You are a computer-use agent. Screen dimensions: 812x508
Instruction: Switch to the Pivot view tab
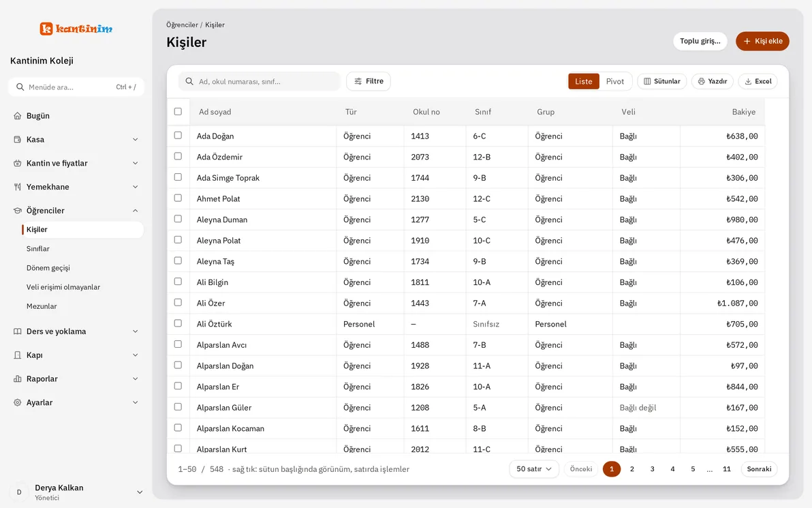[x=615, y=81]
